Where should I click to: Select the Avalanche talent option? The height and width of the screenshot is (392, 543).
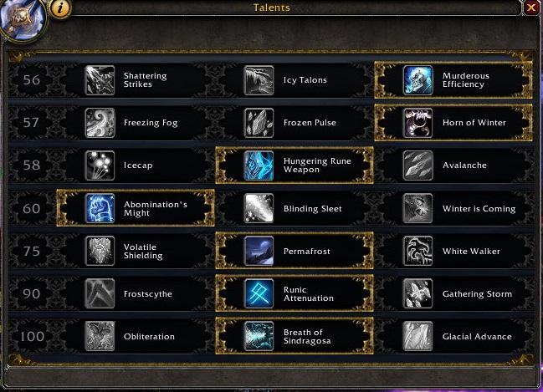453,165
